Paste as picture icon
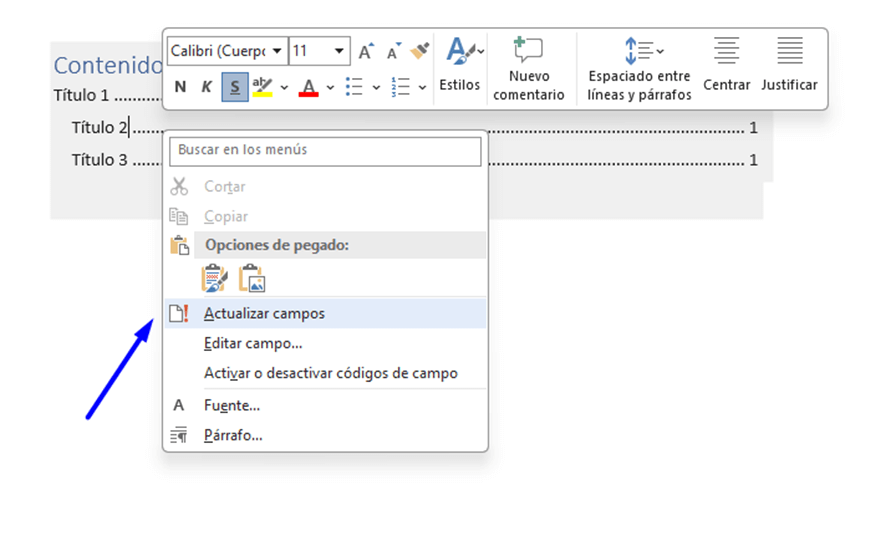This screenshot has height=546, width=886. click(252, 278)
